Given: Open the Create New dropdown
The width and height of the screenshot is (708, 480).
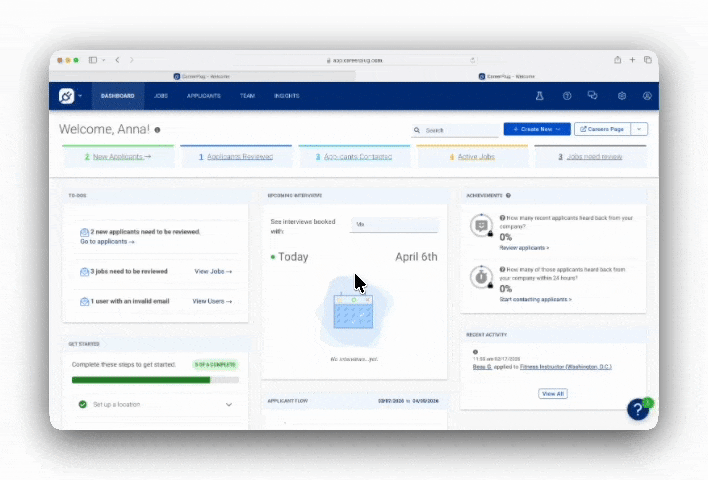Looking at the screenshot, I should point(536,129).
